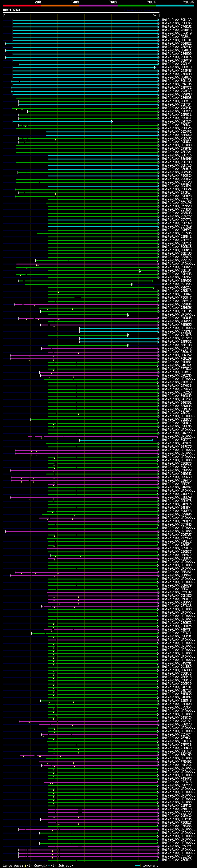
Task: Select hit UniRef100_C1GWM8
Action: pyautogui.click(x=176, y=318)
